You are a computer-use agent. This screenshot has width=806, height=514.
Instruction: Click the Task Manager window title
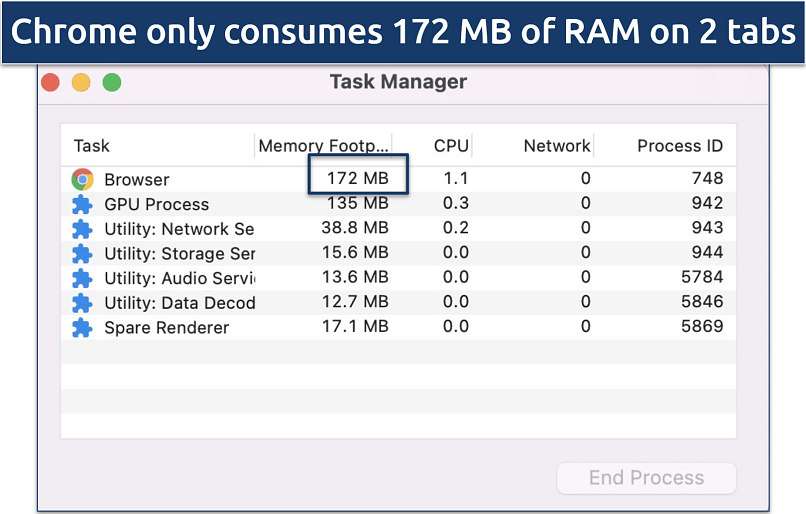point(398,82)
